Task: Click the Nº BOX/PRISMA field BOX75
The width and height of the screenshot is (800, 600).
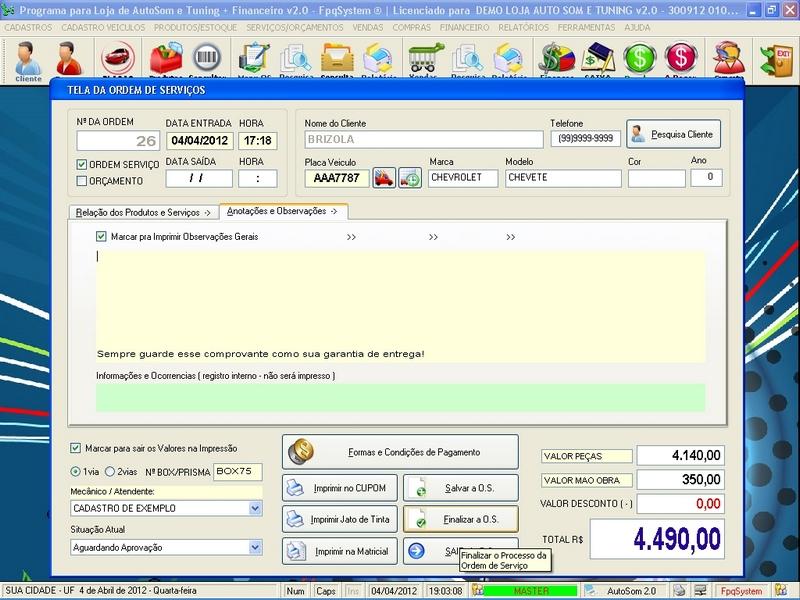Action: click(238, 471)
